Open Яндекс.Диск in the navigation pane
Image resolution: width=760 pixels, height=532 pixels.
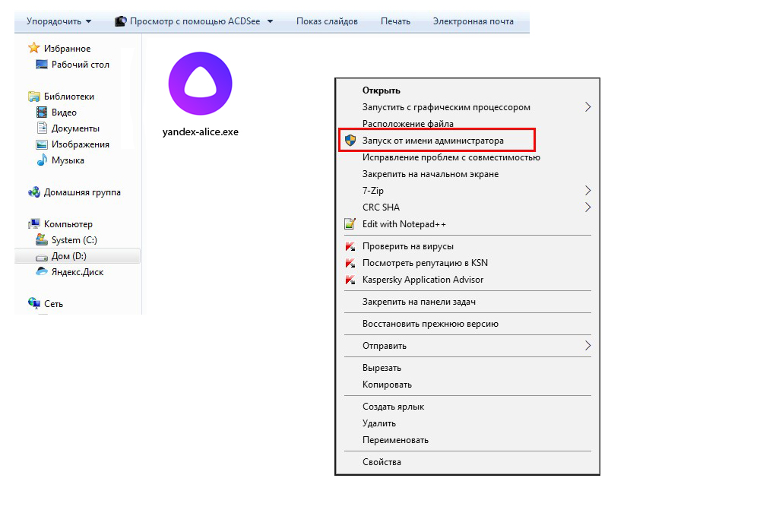click(77, 272)
